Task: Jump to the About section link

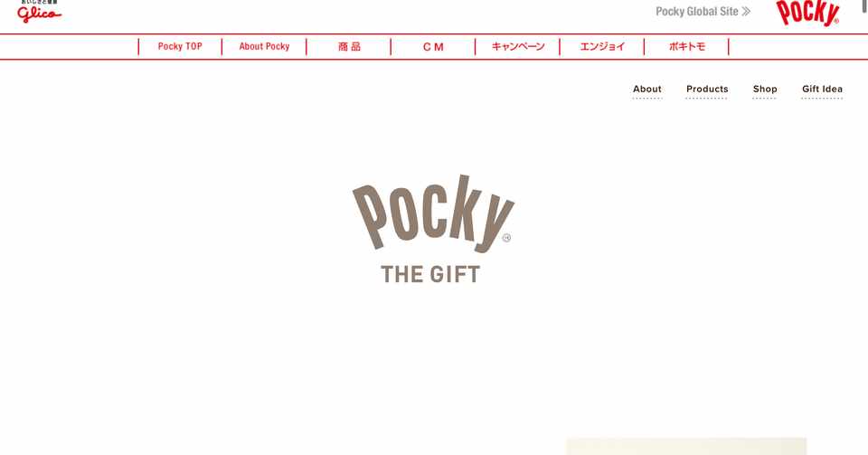Action: 647,90
